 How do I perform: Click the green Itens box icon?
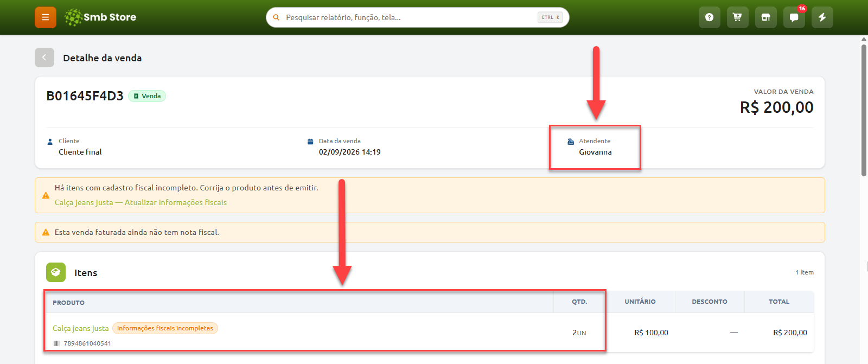(x=56, y=272)
